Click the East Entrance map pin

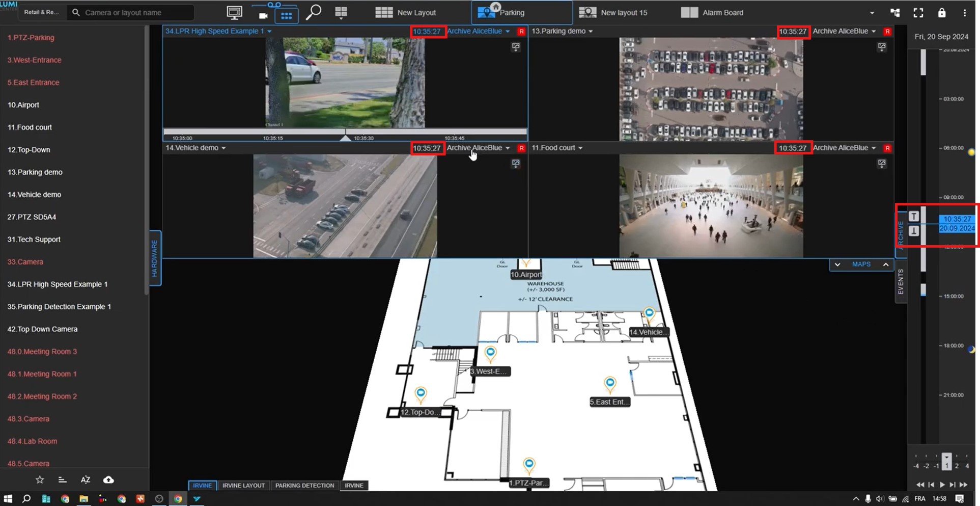[x=610, y=383]
